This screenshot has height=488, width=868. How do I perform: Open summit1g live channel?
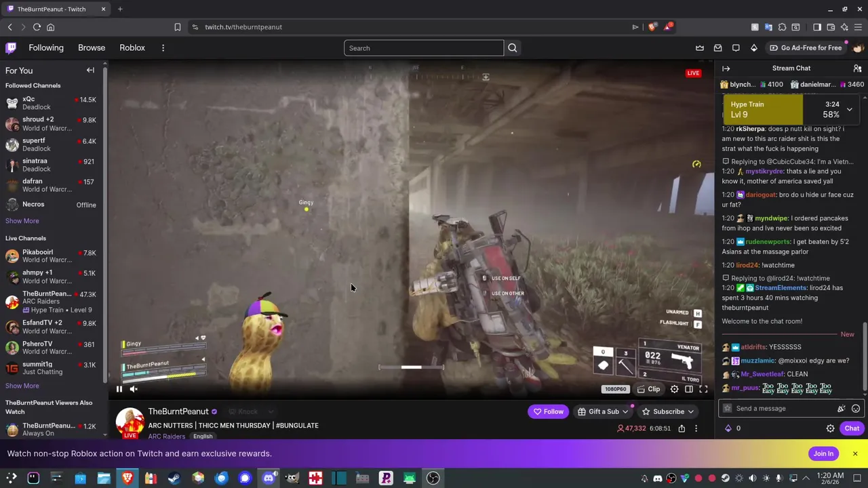52,368
